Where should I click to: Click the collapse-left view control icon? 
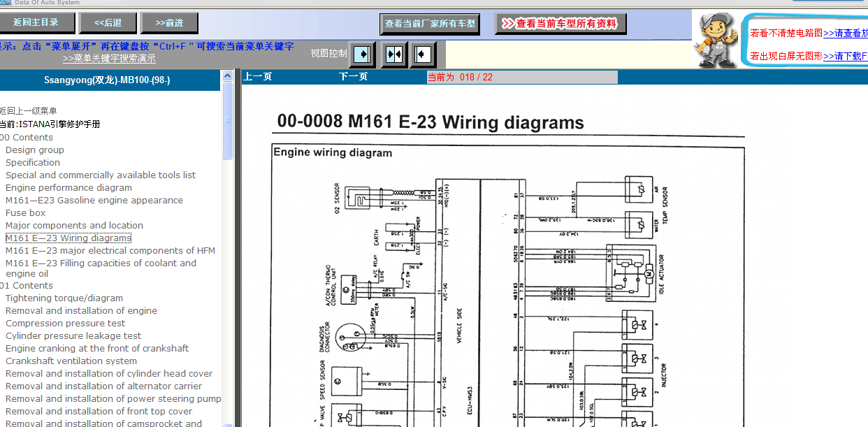pyautogui.click(x=423, y=54)
